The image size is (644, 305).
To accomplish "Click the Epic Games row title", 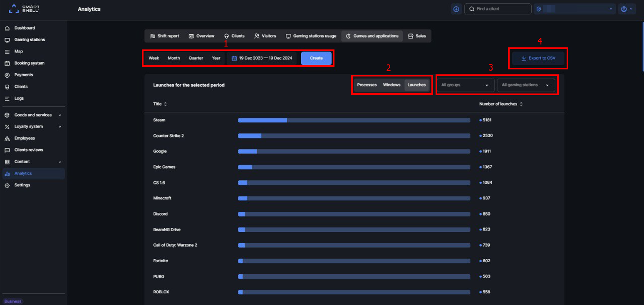I will coord(164,167).
